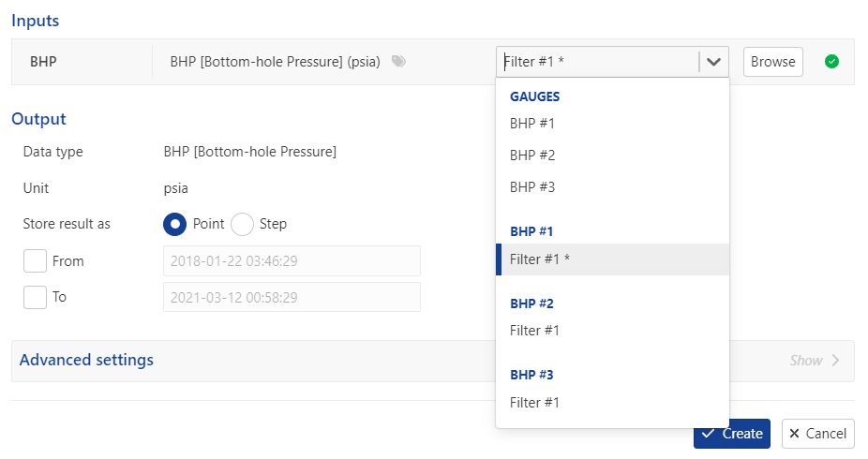Click the GAUGES group header in dropdown
The height and width of the screenshot is (459, 868).
pos(534,96)
